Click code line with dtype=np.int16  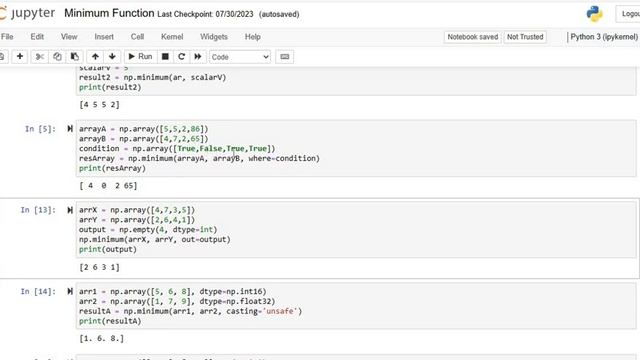click(173, 291)
